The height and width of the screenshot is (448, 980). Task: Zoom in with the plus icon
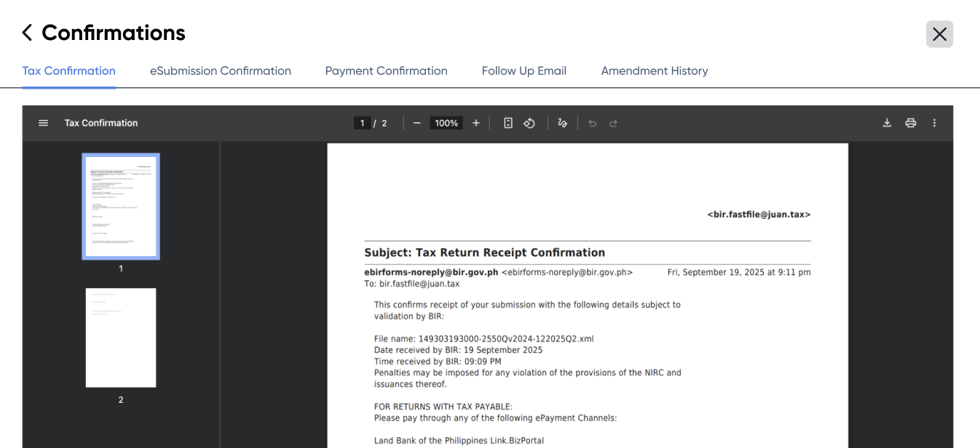tap(476, 124)
